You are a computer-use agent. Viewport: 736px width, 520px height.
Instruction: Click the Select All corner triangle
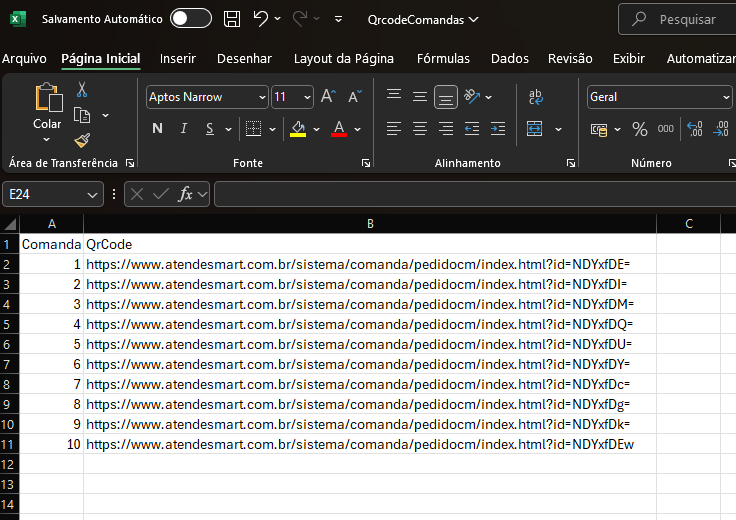pyautogui.click(x=10, y=224)
